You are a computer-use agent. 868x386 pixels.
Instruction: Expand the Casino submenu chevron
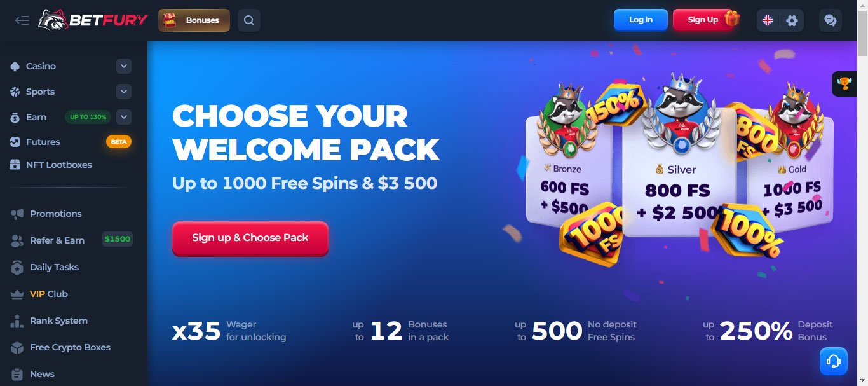124,66
